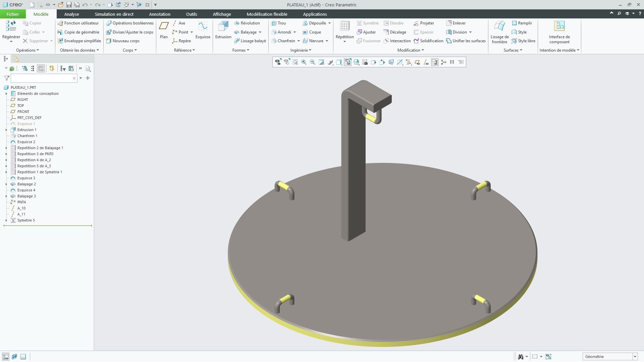The width and height of the screenshot is (644, 362).
Task: Open the Fichier menu
Action: (13, 14)
